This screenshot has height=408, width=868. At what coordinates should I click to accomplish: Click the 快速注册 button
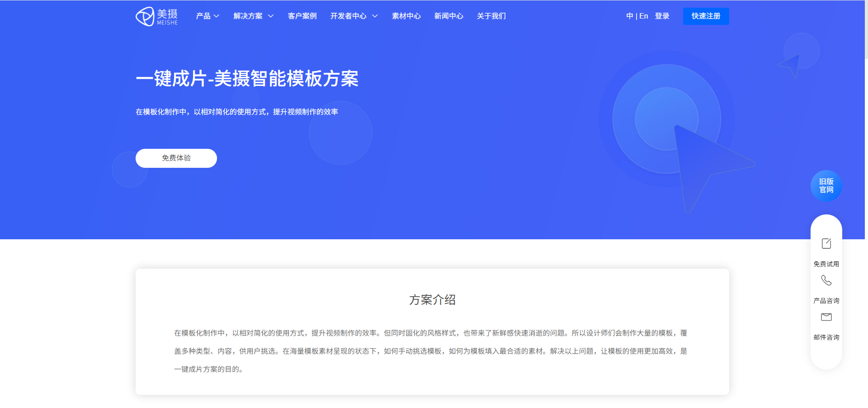pyautogui.click(x=706, y=16)
